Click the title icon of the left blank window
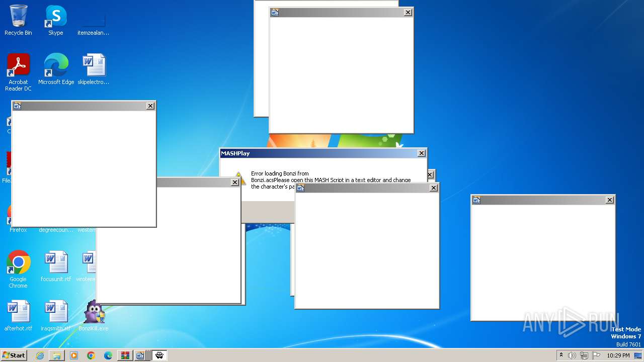The image size is (644, 362). coord(17,106)
